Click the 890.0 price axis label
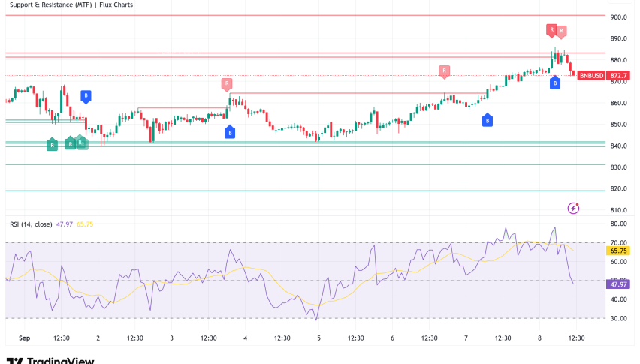Image resolution: width=640 pixels, height=364 pixels. pyautogui.click(x=618, y=38)
